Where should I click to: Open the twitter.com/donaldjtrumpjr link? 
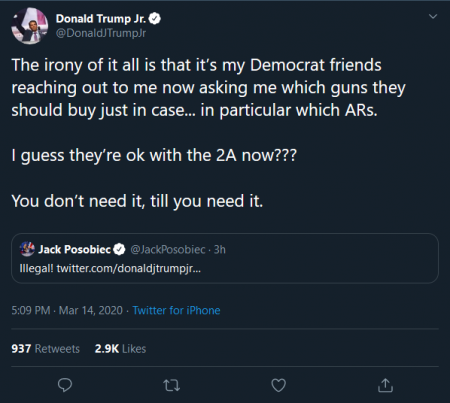click(129, 268)
